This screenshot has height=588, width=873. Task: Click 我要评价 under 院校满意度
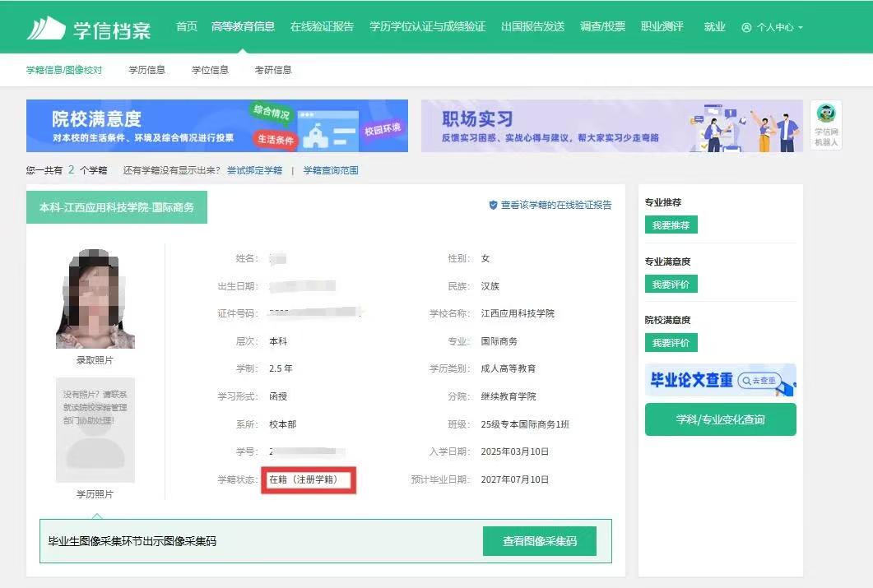(x=671, y=343)
